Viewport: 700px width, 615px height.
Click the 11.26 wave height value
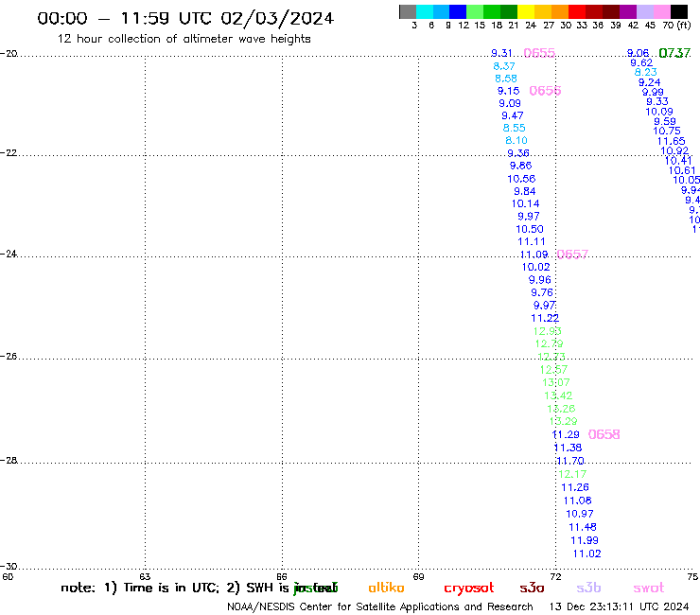574,487
